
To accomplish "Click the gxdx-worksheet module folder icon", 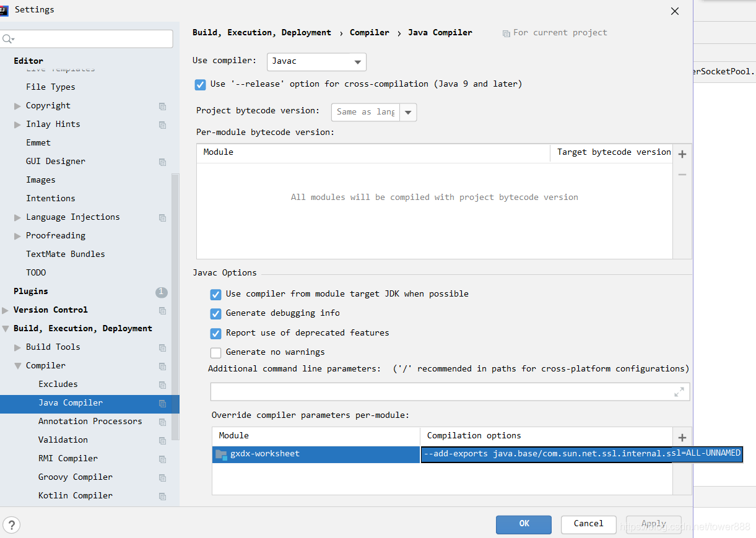I will pyautogui.click(x=221, y=454).
